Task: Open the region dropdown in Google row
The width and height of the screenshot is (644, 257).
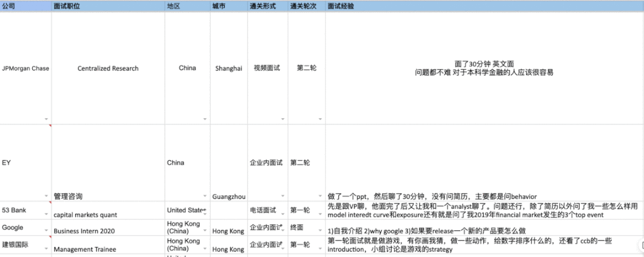Action: pyautogui.click(x=205, y=231)
